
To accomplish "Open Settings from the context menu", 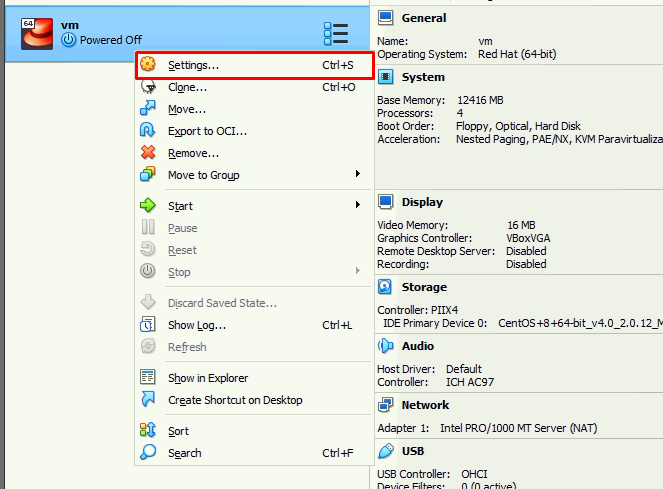I will pyautogui.click(x=255, y=65).
